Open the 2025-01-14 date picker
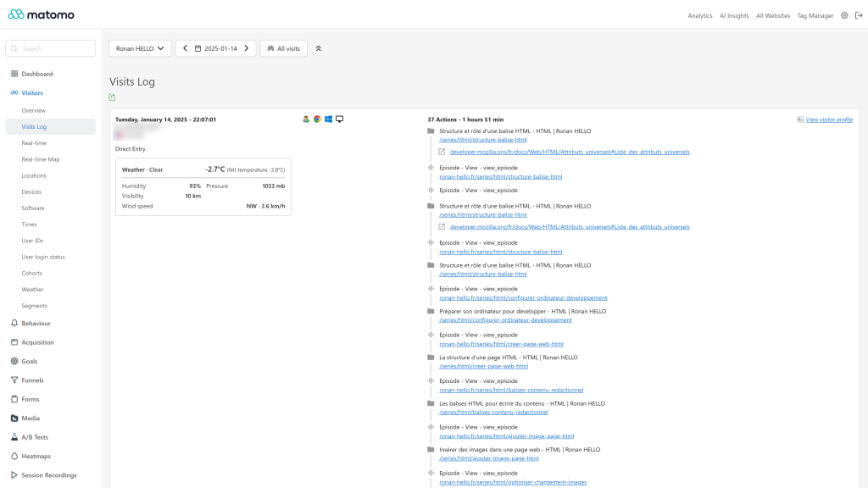The width and height of the screenshot is (868, 488). [216, 48]
